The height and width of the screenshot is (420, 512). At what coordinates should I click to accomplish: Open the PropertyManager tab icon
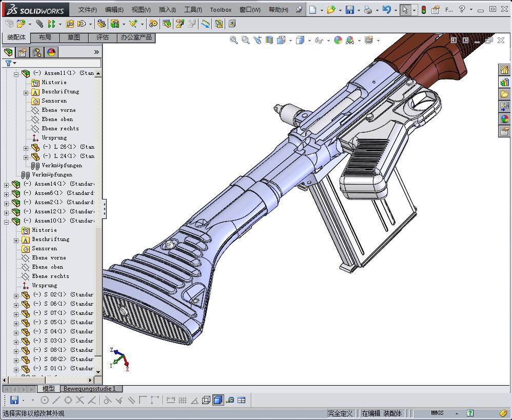23,52
